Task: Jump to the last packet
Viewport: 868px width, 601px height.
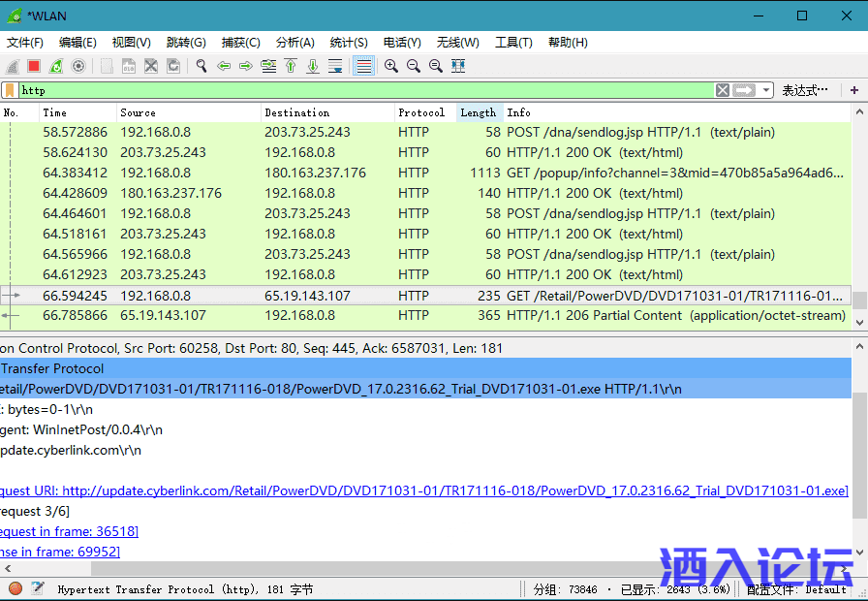Action: [312, 66]
